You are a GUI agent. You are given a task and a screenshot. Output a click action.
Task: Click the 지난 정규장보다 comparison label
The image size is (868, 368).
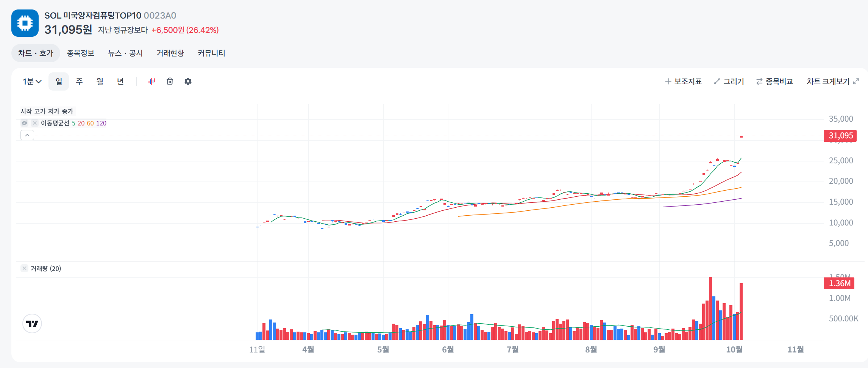tap(123, 30)
